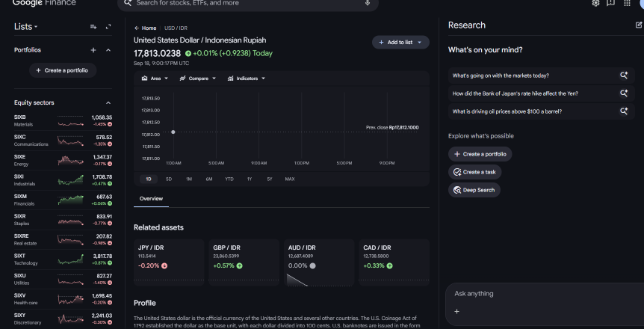
Task: Open SIXY Discretionary sector row
Action: (x=63, y=319)
